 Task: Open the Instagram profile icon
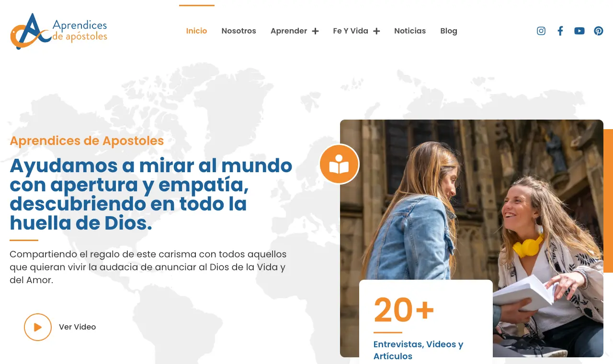541,31
